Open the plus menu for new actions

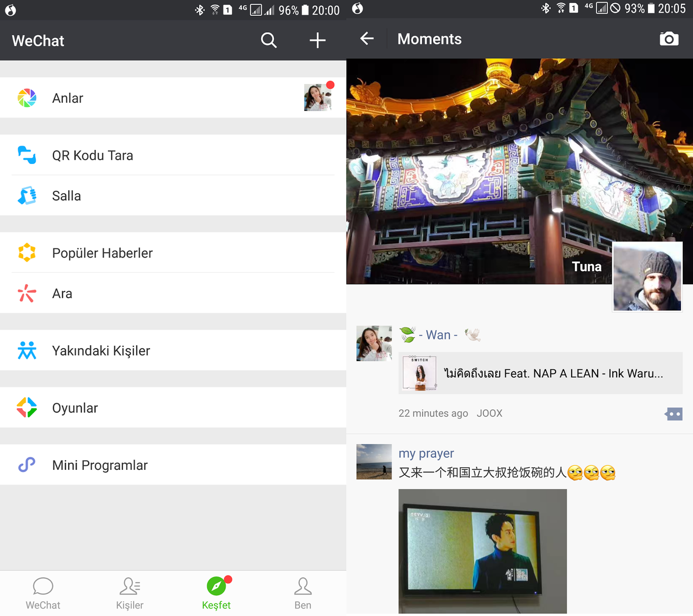click(317, 40)
